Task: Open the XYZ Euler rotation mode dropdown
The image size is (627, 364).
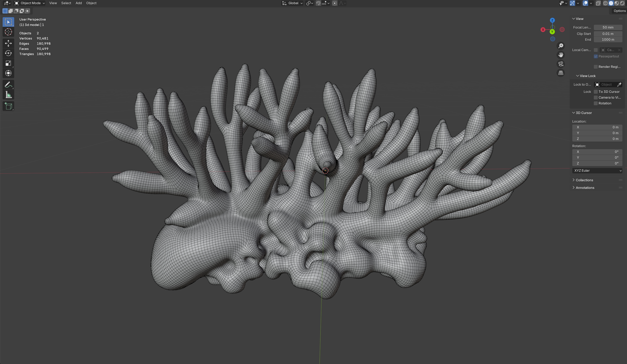Action: (597, 171)
